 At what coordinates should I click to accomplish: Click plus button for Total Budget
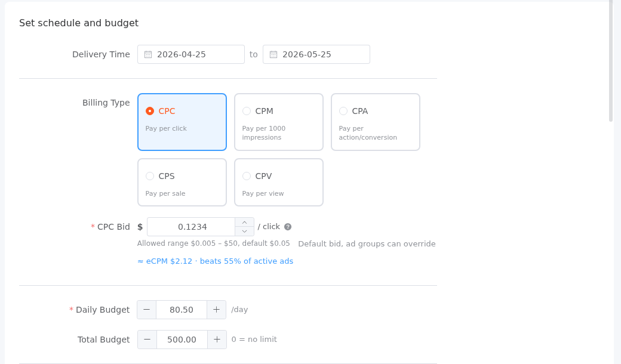pos(217,340)
